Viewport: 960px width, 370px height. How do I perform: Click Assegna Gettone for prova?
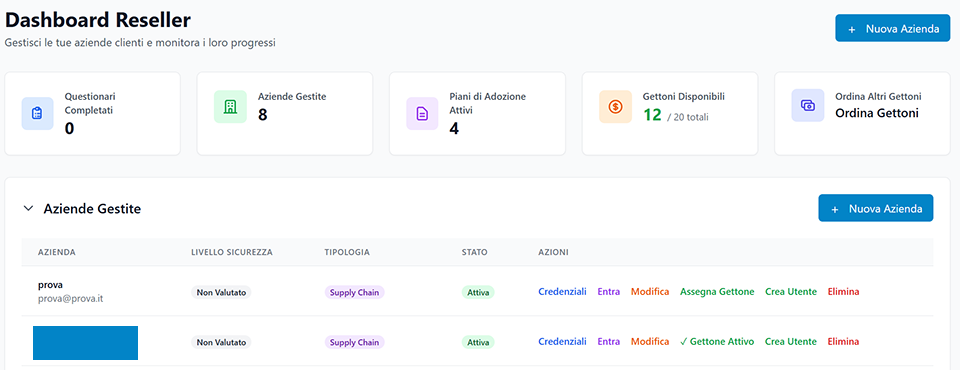pos(717,292)
